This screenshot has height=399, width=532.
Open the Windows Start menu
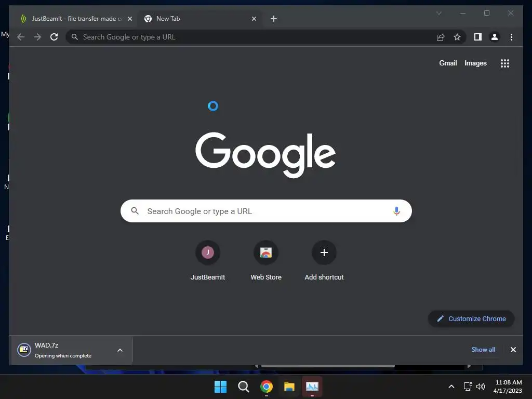pyautogui.click(x=220, y=387)
